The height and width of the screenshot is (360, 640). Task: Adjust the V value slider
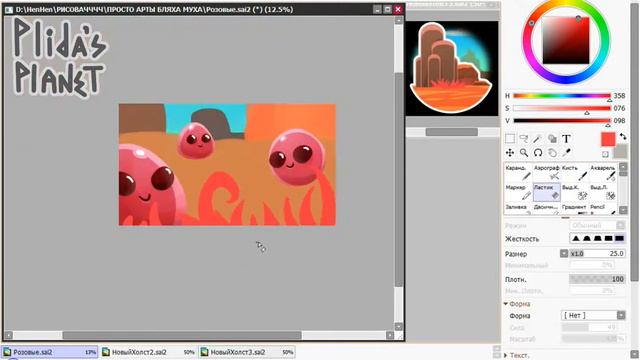pos(562,121)
